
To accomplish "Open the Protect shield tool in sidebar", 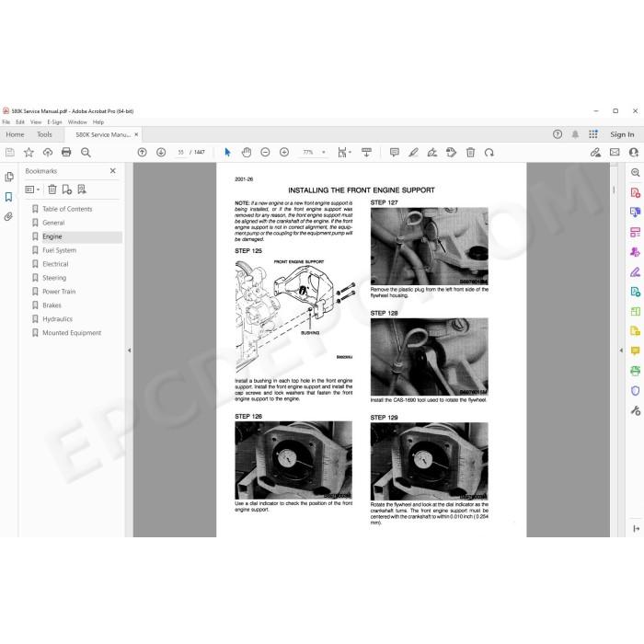I will coord(636,391).
